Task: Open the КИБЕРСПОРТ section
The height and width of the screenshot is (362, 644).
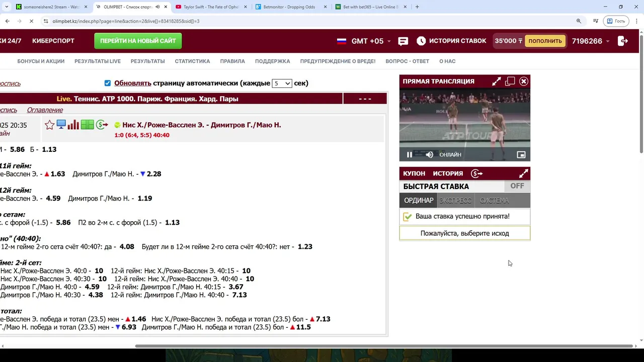Action: coord(53,41)
